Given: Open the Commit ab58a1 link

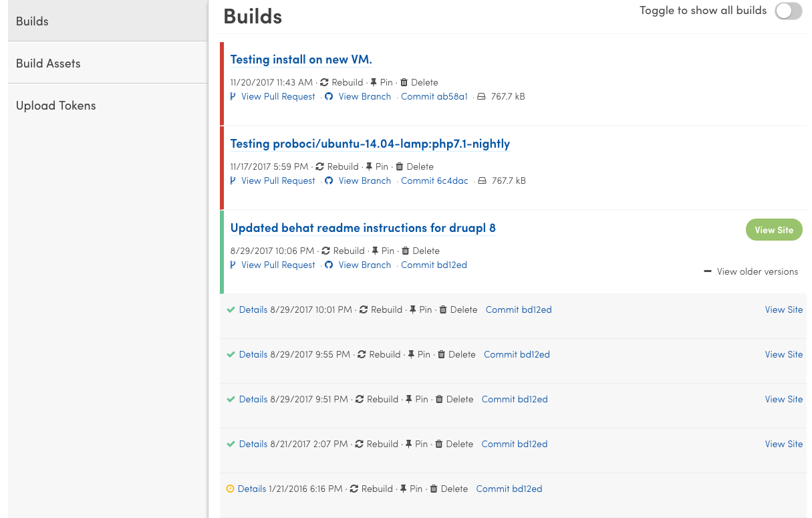Looking at the screenshot, I should pyautogui.click(x=434, y=96).
